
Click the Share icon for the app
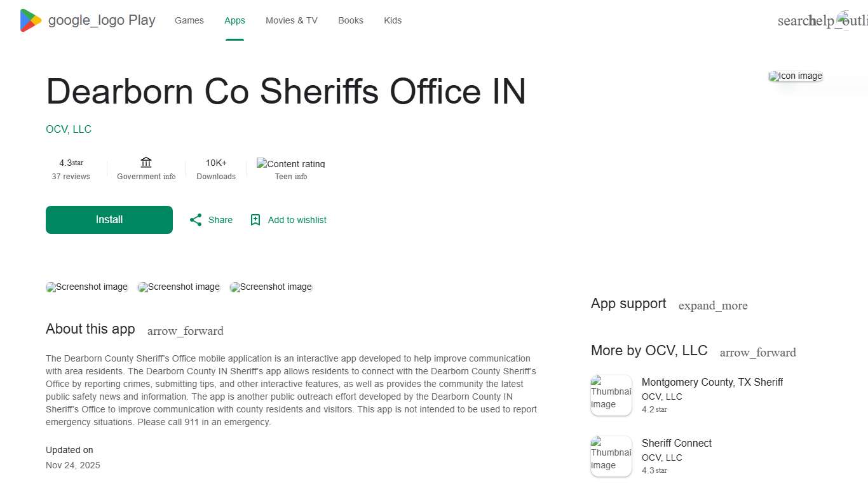196,219
